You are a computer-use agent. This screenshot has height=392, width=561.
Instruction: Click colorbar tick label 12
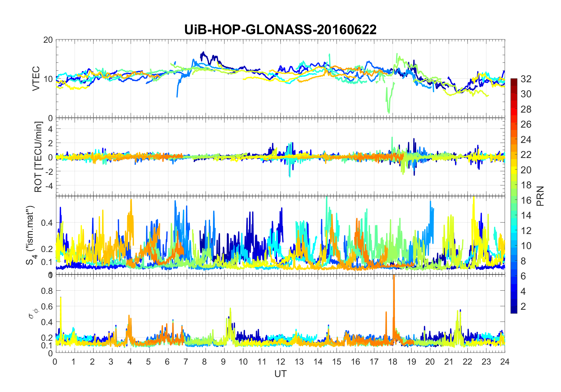click(526, 230)
